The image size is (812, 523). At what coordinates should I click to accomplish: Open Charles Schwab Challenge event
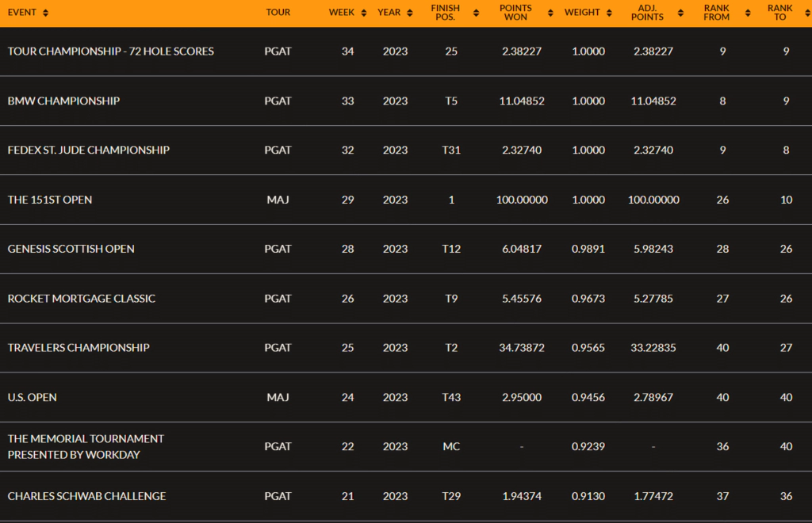[87, 496]
